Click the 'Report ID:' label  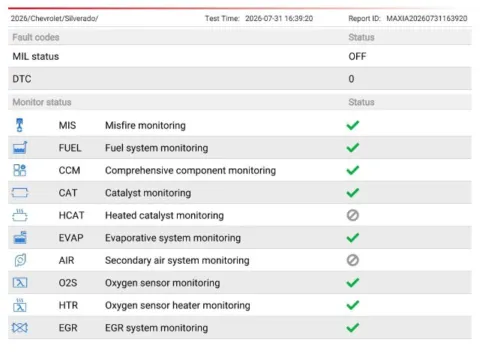coord(364,18)
